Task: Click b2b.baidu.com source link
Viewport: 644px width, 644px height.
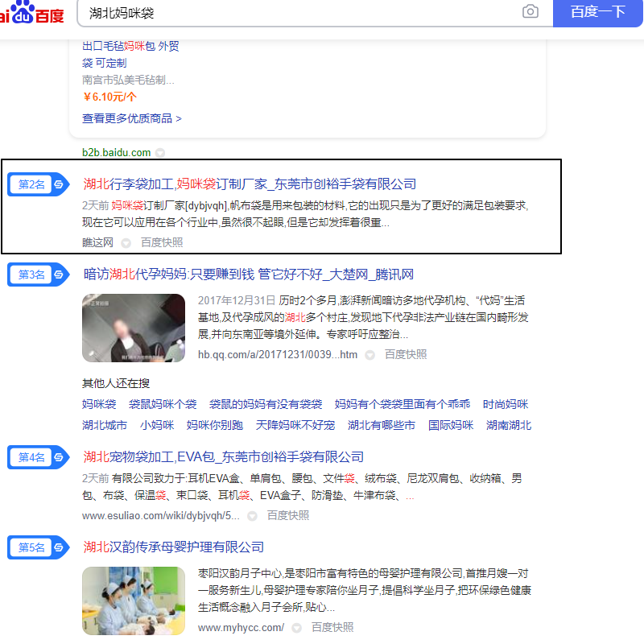Action: [116, 152]
